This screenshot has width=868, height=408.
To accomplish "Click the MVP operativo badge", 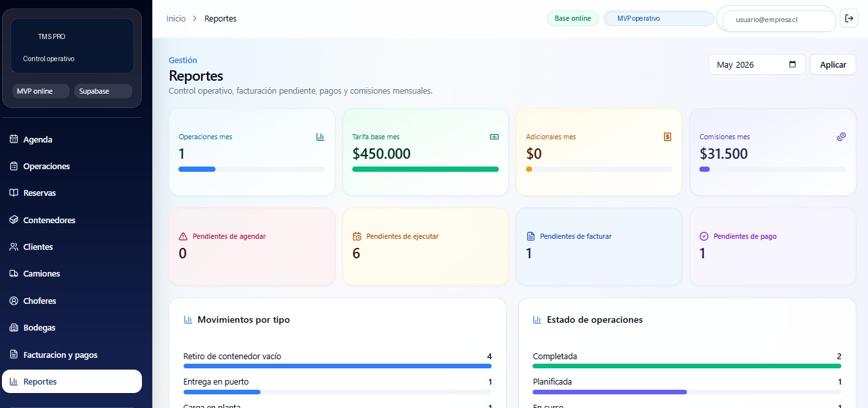I will [659, 18].
